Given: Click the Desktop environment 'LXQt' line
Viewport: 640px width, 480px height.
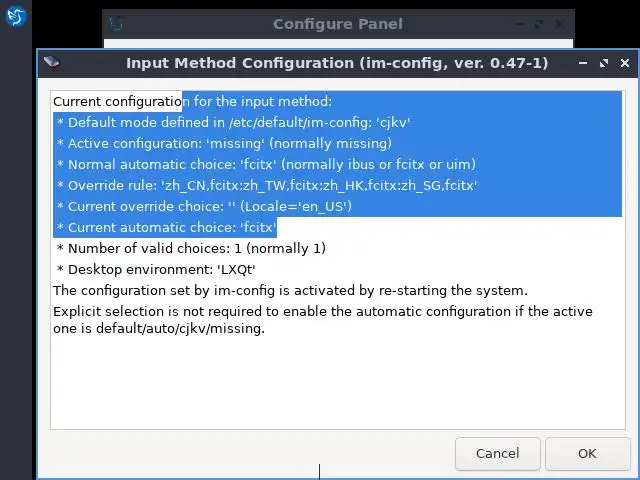Looking at the screenshot, I should 156,269.
